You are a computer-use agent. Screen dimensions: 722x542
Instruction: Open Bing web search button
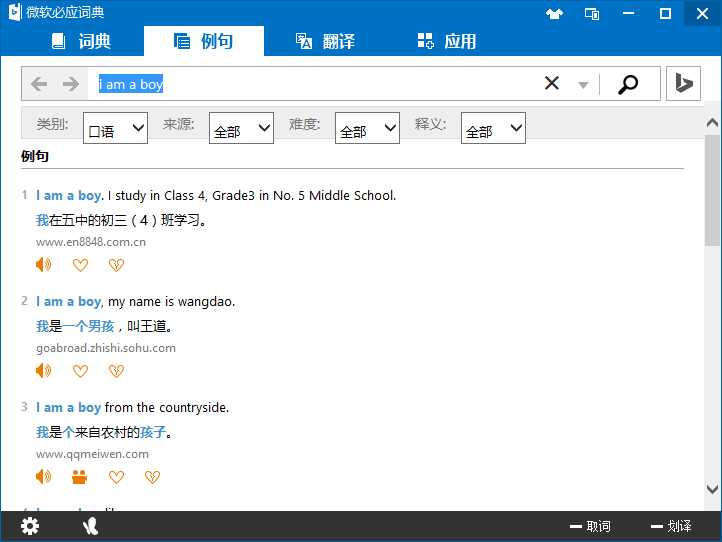pyautogui.click(x=683, y=83)
